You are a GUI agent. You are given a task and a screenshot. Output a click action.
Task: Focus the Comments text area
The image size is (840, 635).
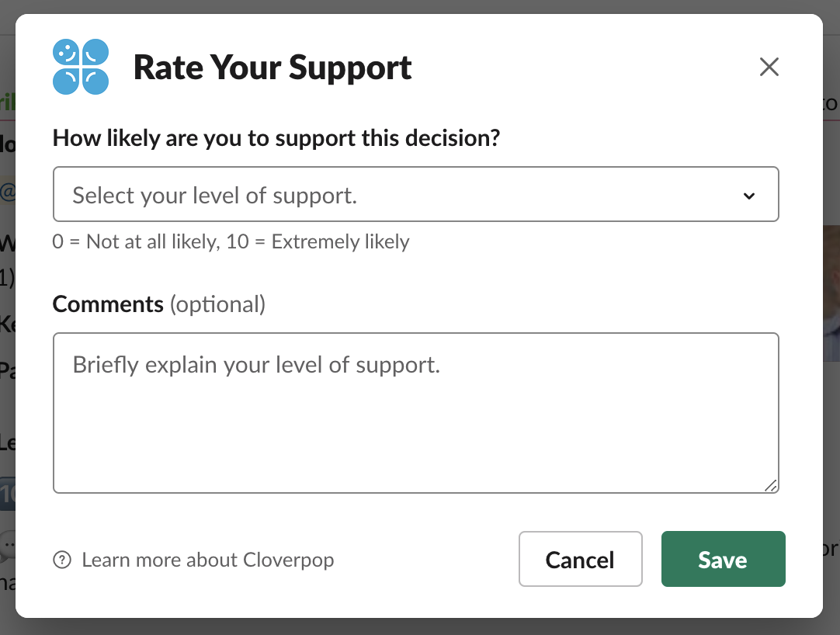pos(415,413)
